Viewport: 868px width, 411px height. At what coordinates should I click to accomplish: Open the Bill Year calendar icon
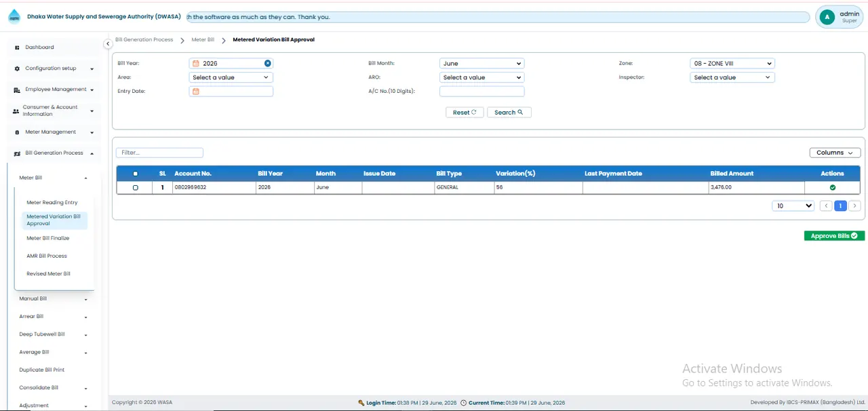pos(196,63)
